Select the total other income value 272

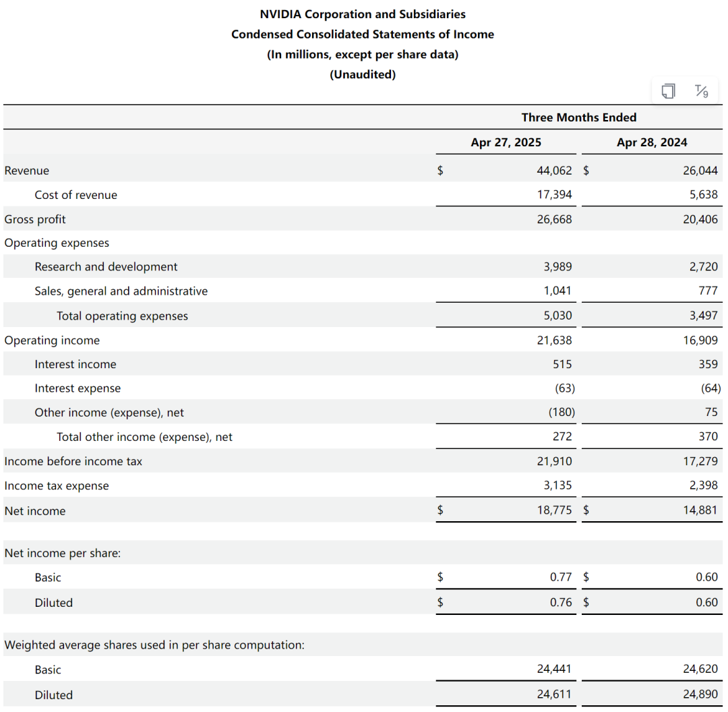click(562, 437)
